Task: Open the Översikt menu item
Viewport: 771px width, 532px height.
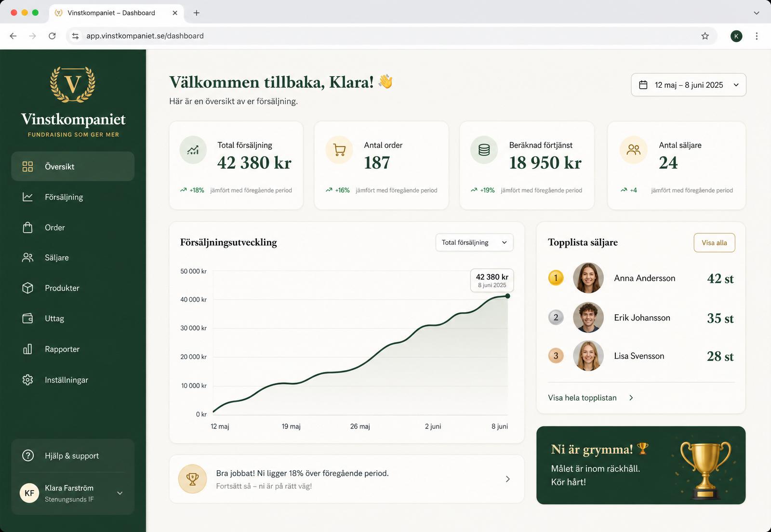Action: coord(73,167)
